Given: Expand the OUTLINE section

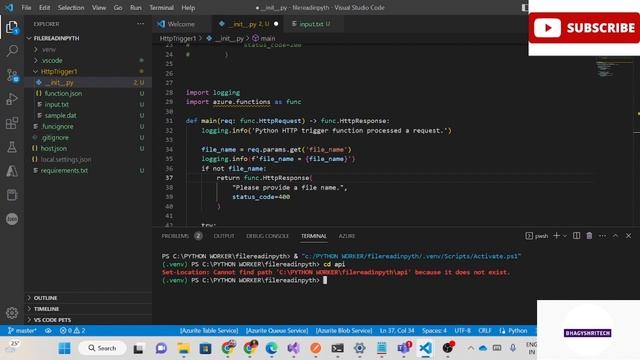Looking at the screenshot, I should pyautogui.click(x=29, y=298).
